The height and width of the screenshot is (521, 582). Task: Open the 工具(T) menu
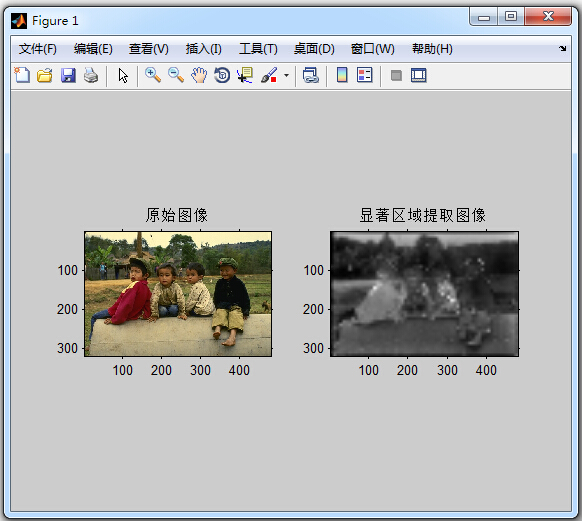pyautogui.click(x=258, y=49)
